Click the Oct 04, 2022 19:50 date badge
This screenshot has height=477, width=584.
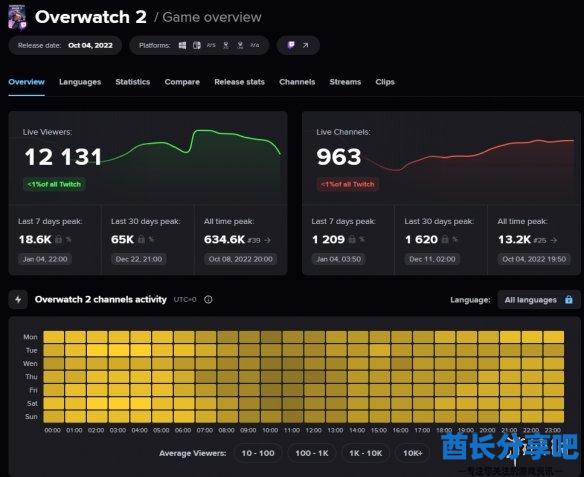pyautogui.click(x=534, y=259)
